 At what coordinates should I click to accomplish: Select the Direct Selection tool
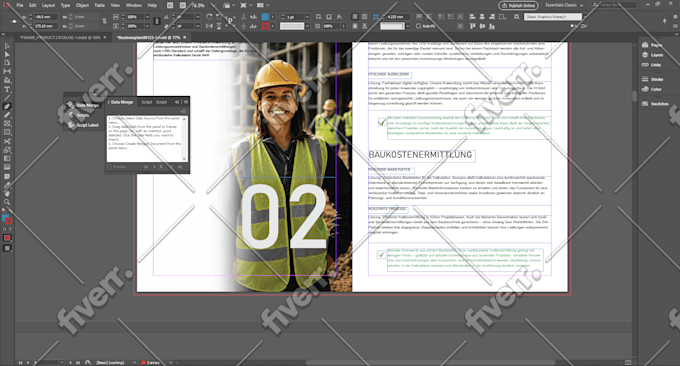(x=7, y=55)
